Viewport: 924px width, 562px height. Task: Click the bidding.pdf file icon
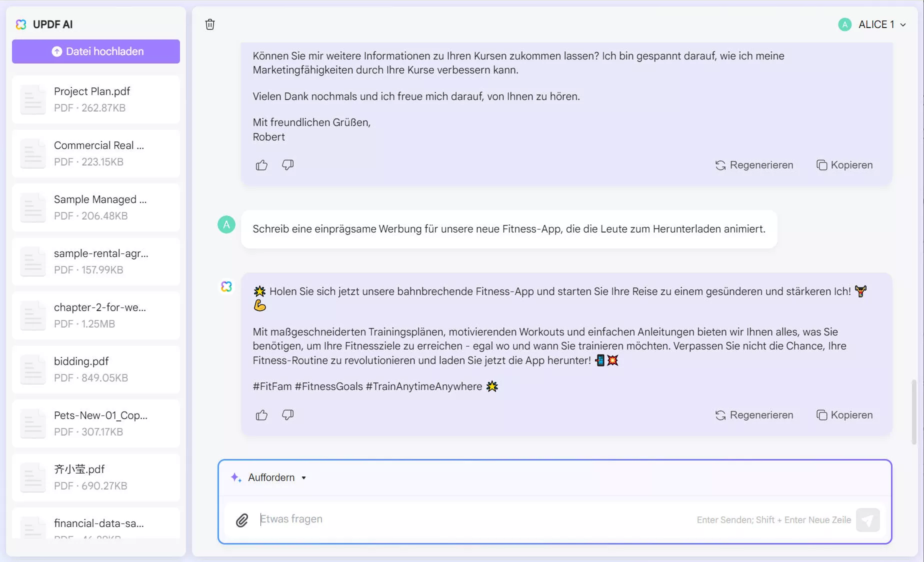pyautogui.click(x=32, y=369)
